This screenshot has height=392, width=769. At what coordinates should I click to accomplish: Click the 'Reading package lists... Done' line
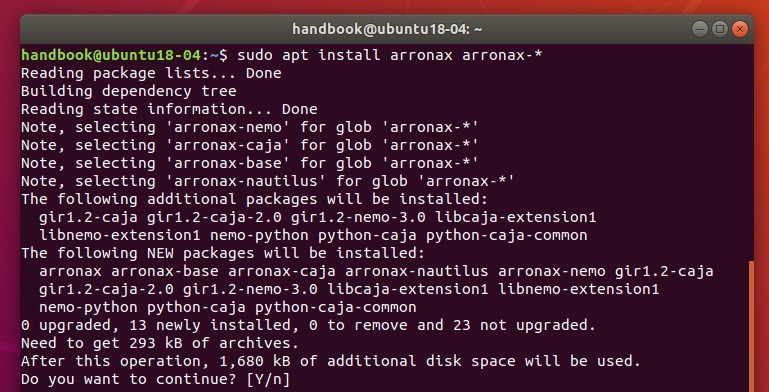click(151, 73)
